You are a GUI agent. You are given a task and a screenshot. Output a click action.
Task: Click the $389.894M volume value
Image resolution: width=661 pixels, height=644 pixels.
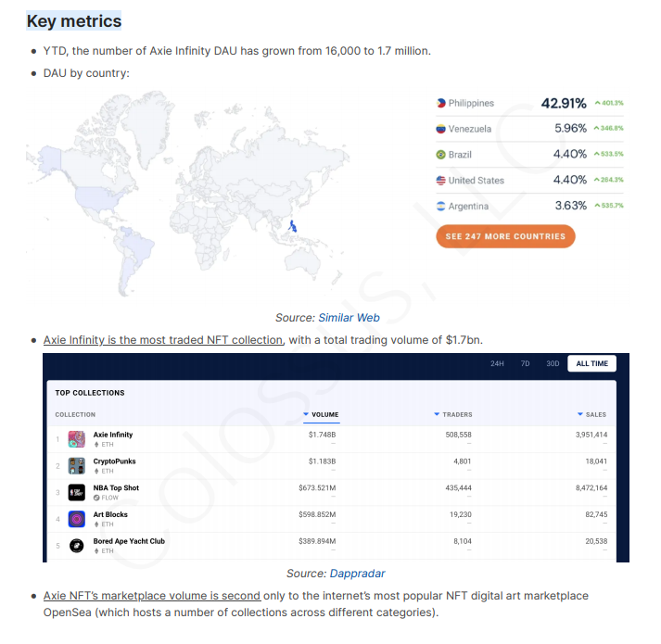click(x=317, y=541)
